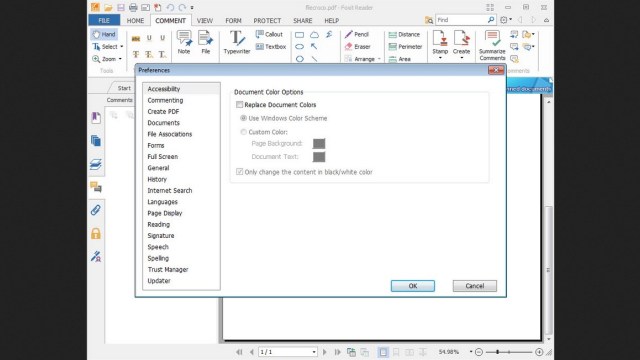Open the Start document tab
The image size is (640, 360).
(124, 88)
